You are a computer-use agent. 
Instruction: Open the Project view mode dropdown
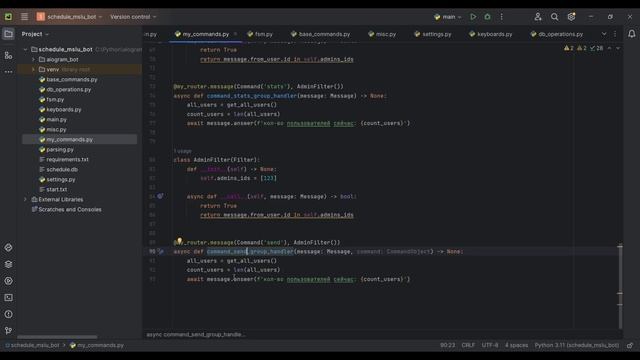[35, 34]
